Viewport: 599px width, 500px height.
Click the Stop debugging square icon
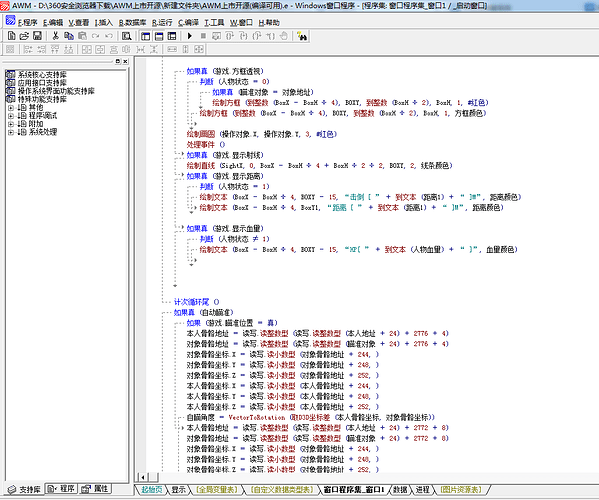pos(203,36)
